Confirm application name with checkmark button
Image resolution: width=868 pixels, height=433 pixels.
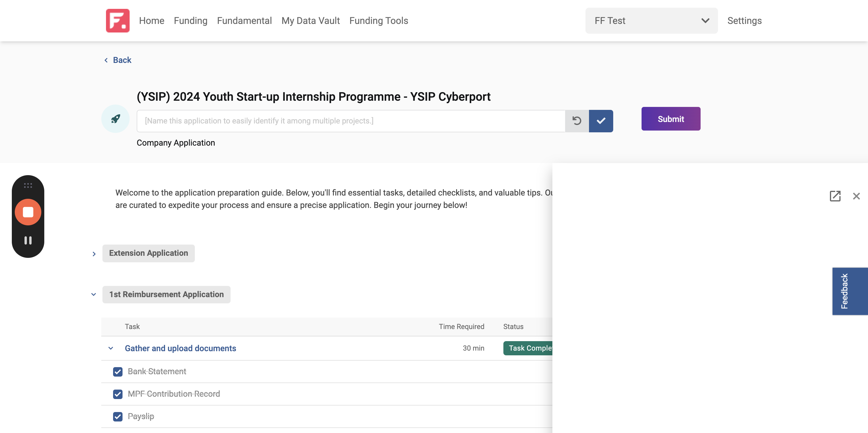pyautogui.click(x=601, y=121)
